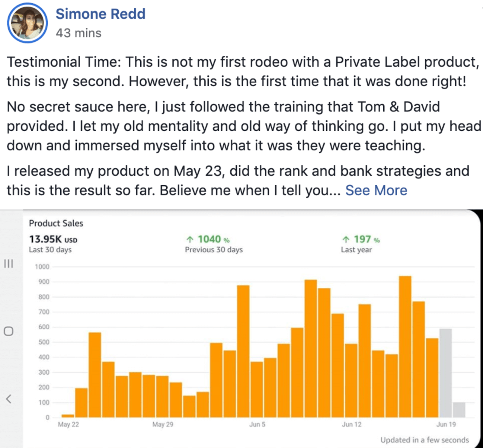Click the first tiny bar at May 22
483x448 pixels.
point(68,416)
